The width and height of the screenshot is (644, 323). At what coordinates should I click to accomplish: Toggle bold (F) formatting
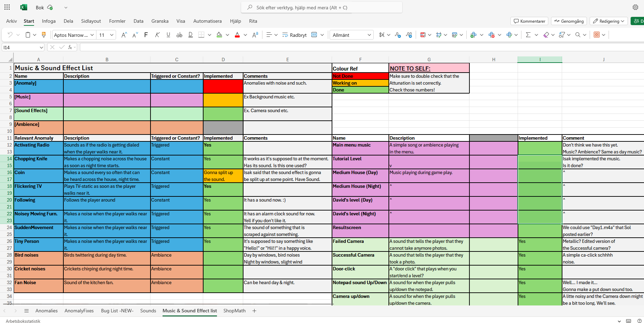146,35
